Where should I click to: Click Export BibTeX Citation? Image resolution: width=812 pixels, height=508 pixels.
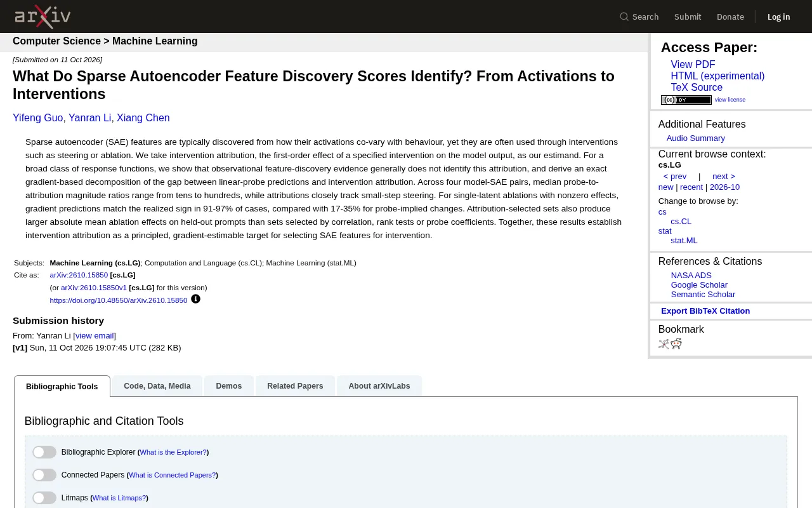coord(705,311)
